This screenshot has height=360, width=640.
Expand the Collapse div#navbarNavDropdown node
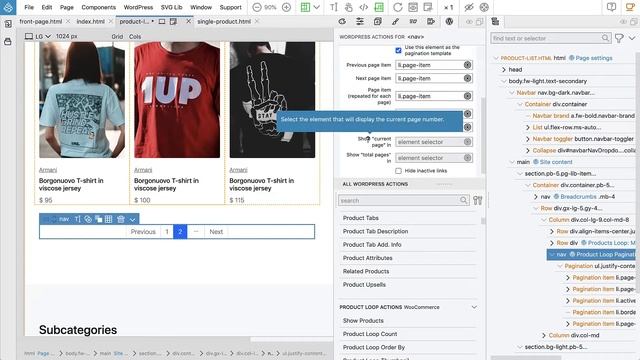pos(528,151)
